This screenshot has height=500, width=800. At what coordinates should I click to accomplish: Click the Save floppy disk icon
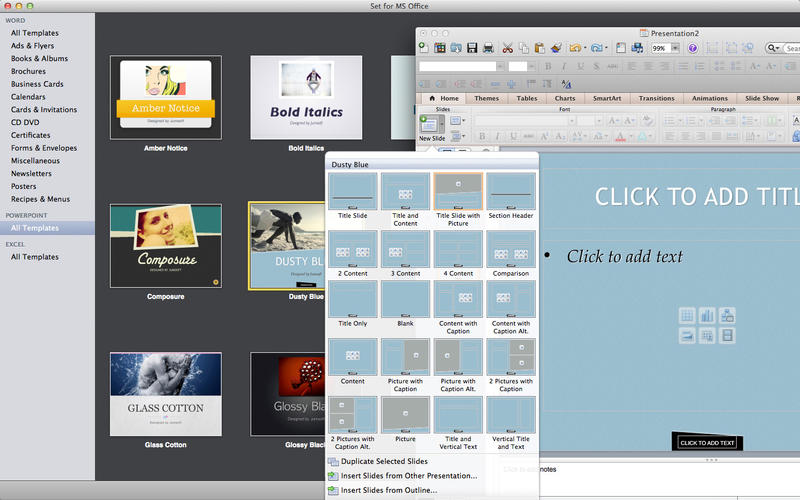(471, 47)
